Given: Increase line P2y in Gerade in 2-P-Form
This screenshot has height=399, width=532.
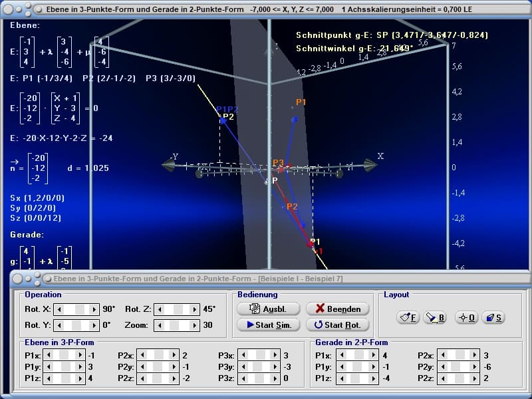Looking at the screenshot, I should [x=475, y=366].
